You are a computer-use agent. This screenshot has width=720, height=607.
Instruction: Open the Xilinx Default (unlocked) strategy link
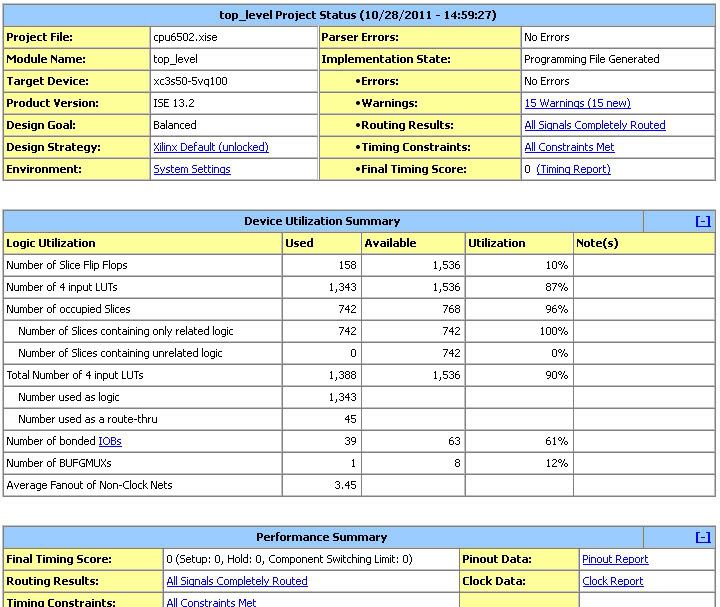click(x=210, y=147)
